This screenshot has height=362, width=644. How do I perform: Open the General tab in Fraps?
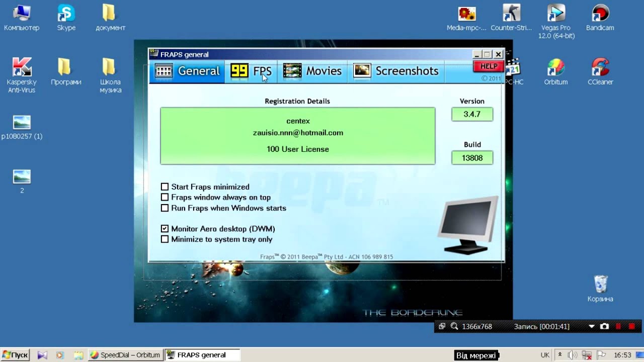tap(187, 71)
